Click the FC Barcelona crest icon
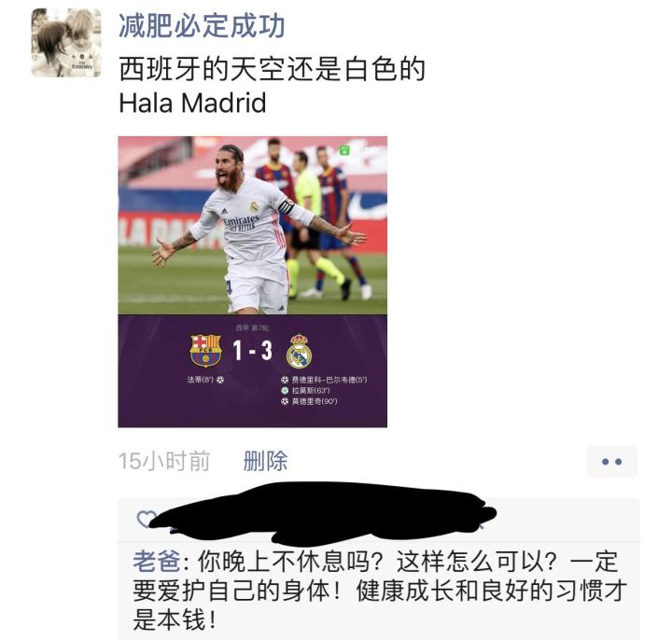The image size is (672, 640). [x=205, y=351]
